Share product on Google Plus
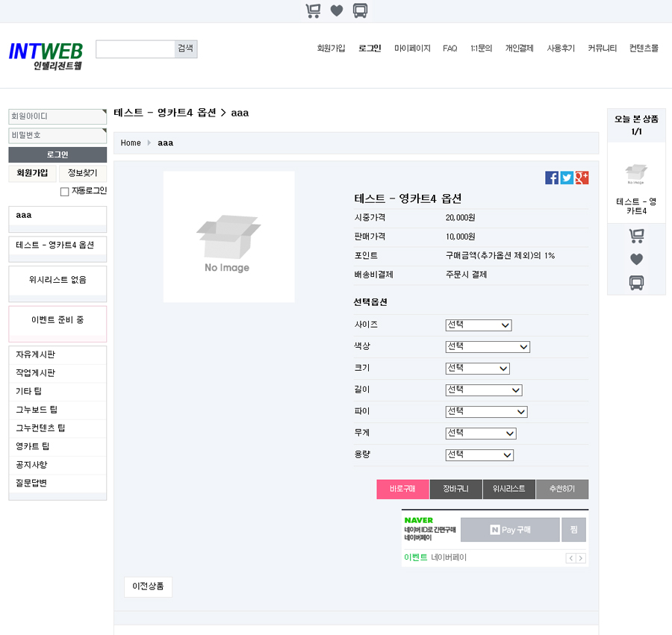 [x=582, y=178]
